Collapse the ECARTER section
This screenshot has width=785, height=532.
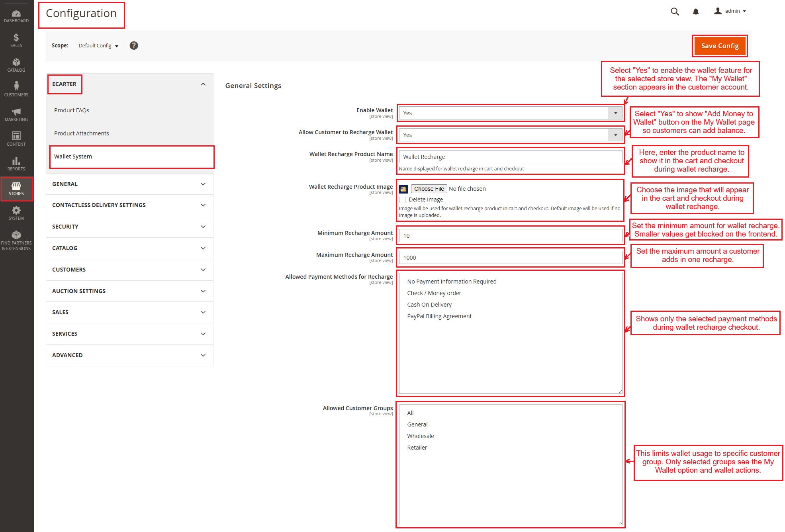pyautogui.click(x=203, y=84)
